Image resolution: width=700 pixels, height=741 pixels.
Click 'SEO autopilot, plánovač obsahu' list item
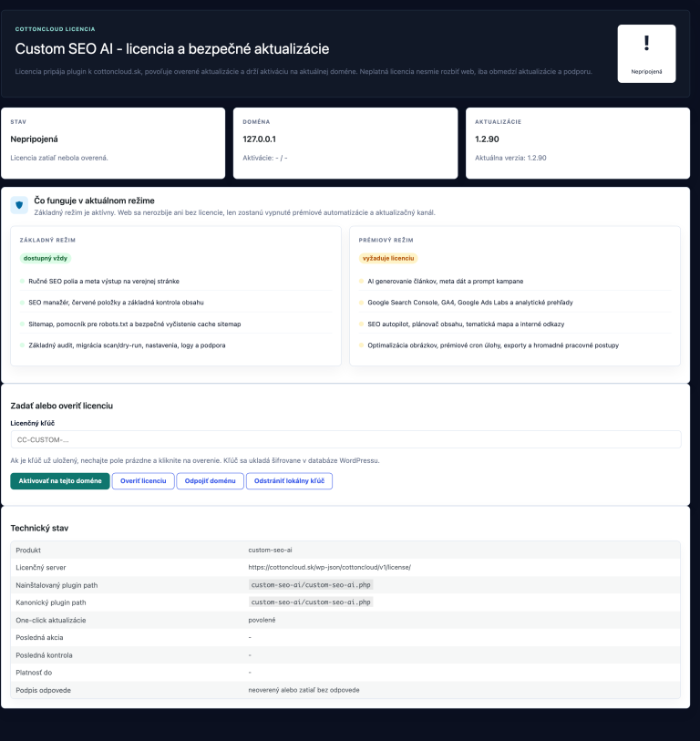pos(466,324)
